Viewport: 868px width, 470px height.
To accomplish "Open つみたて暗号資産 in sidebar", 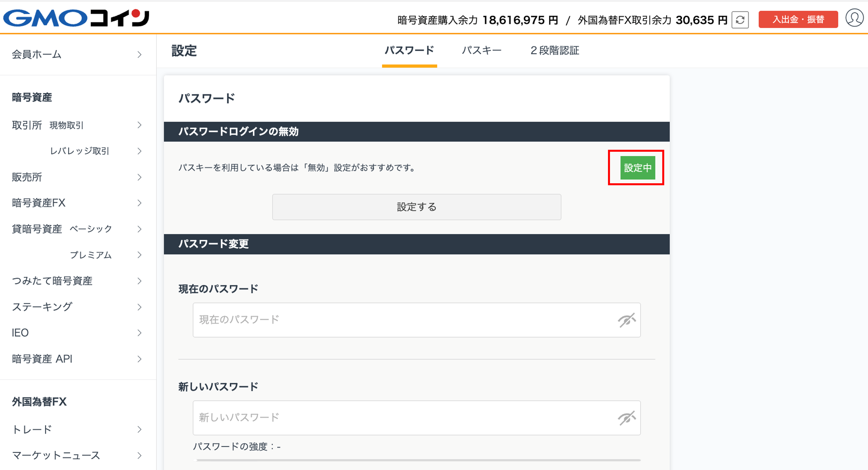I will [x=78, y=281].
